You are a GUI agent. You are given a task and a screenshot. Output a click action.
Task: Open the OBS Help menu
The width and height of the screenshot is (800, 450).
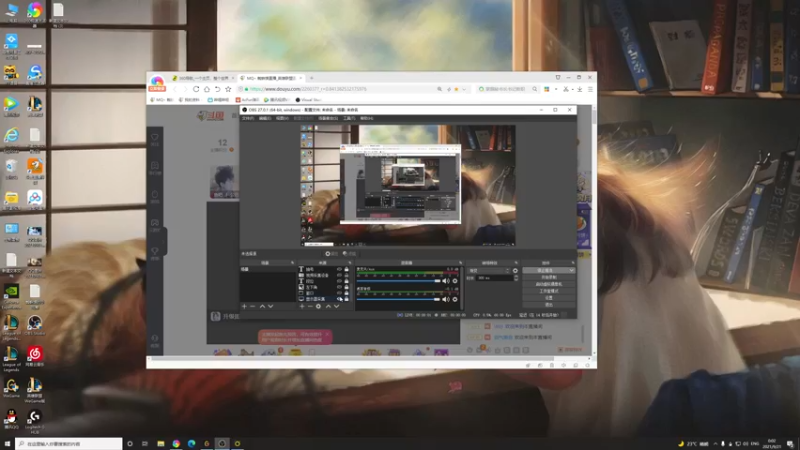(x=366, y=118)
